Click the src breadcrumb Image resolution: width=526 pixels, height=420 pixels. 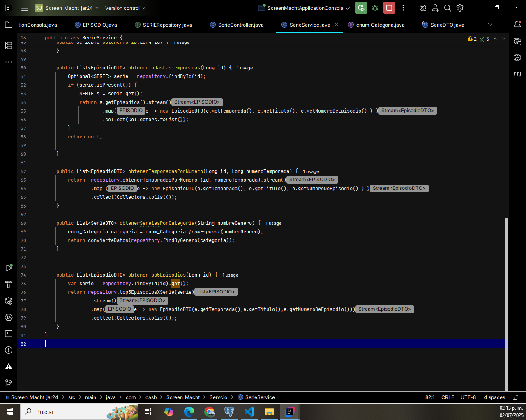point(72,397)
